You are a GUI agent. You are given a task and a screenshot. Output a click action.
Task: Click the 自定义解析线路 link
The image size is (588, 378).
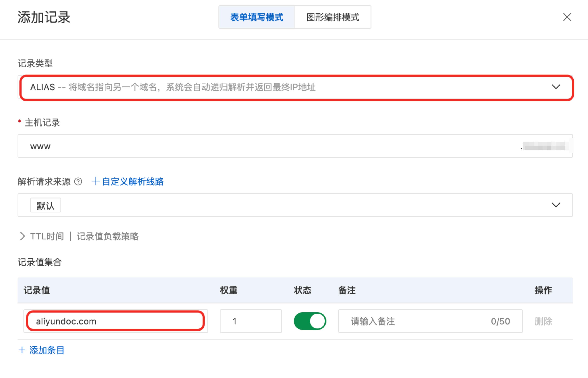point(133,182)
